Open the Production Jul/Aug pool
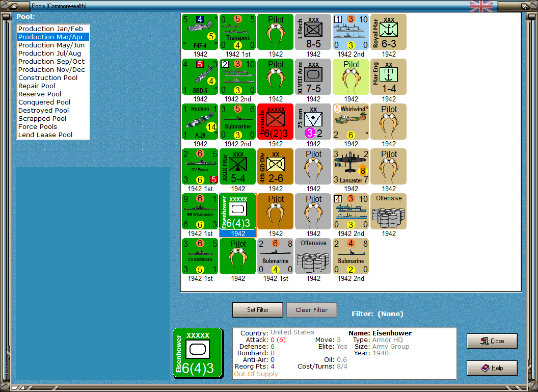The width and height of the screenshot is (538, 392). click(x=53, y=53)
